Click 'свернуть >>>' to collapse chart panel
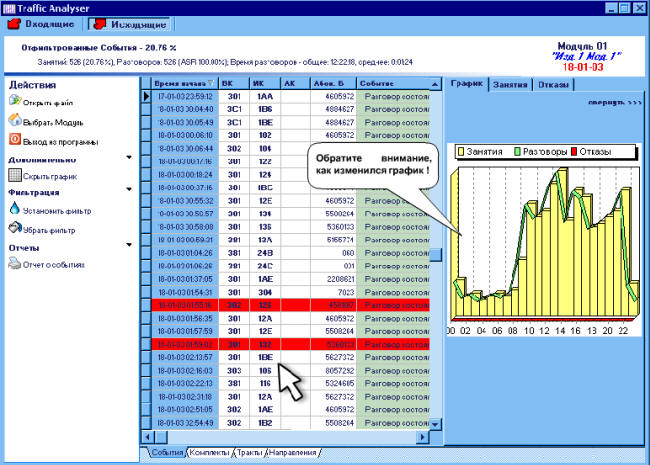This screenshot has height=465, width=650. (614, 103)
